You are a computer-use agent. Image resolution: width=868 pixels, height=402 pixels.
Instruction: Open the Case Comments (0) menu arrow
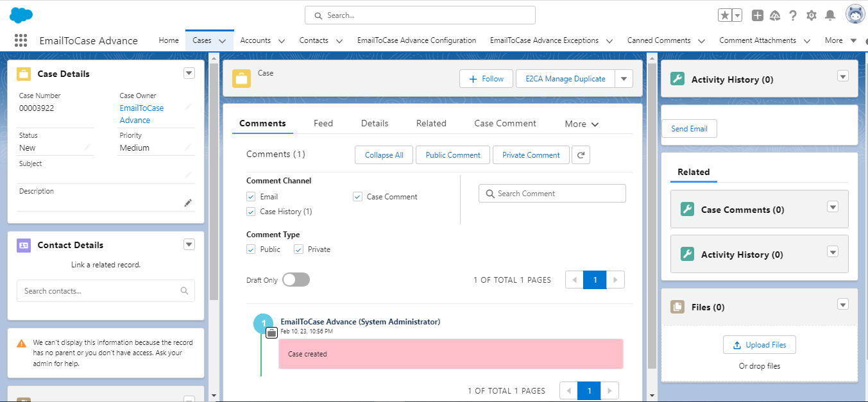(833, 206)
